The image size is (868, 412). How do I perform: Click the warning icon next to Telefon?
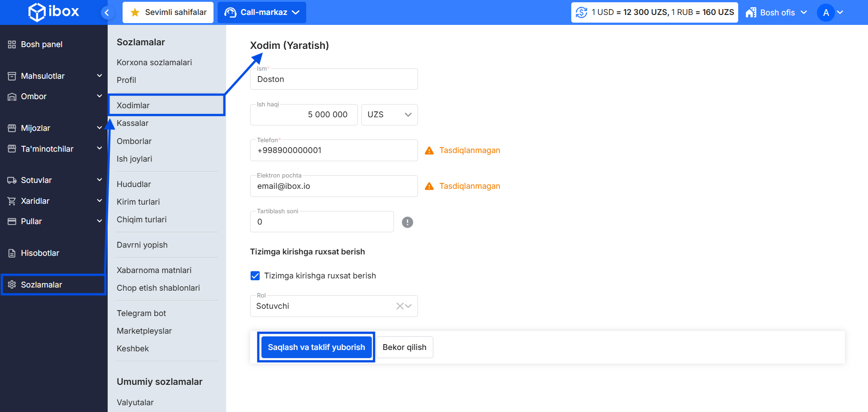coord(429,151)
